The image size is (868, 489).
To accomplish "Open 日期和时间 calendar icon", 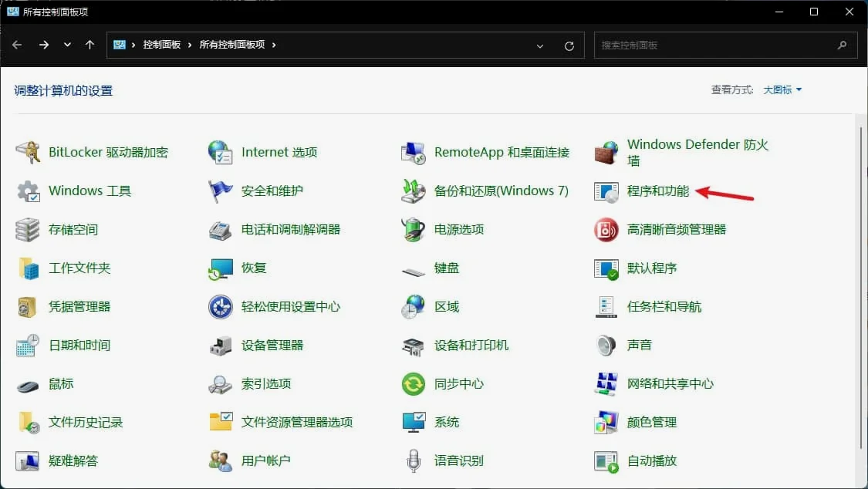I will (x=28, y=346).
